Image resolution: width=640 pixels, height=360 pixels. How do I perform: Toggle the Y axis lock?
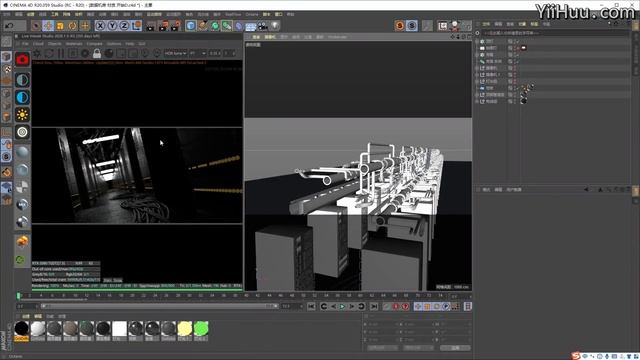pos(112,26)
